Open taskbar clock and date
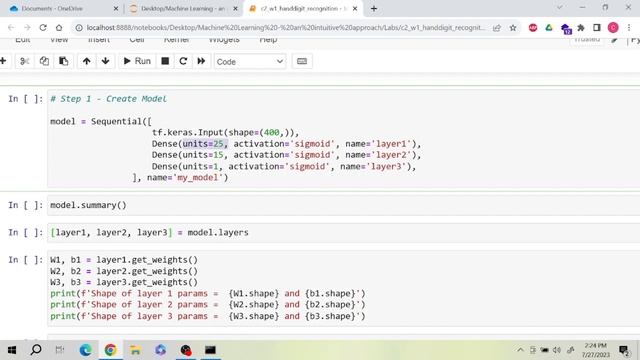The image size is (640, 360). tap(595, 350)
